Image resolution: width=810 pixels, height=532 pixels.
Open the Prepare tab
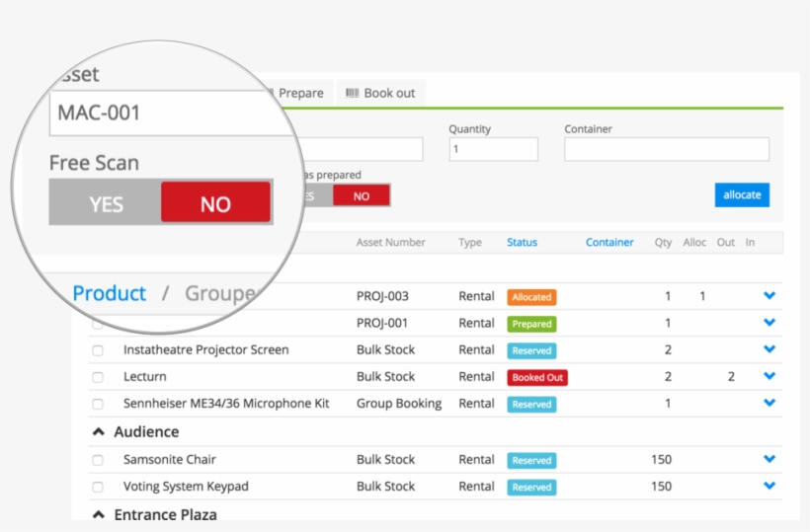301,93
